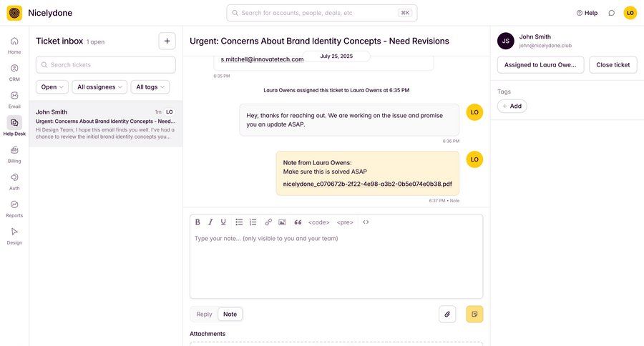Click the Search tickets input
Viewport: 644px width, 346px height.
[106, 65]
